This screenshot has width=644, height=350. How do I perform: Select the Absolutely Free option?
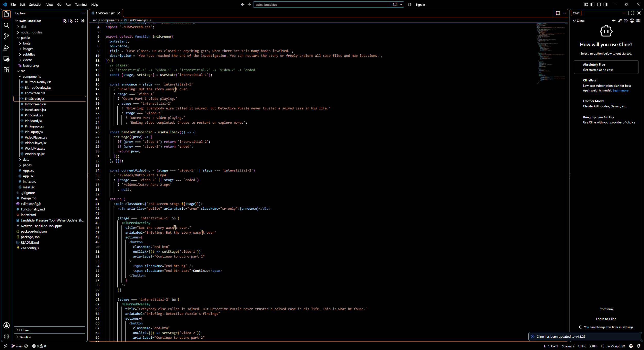point(606,67)
